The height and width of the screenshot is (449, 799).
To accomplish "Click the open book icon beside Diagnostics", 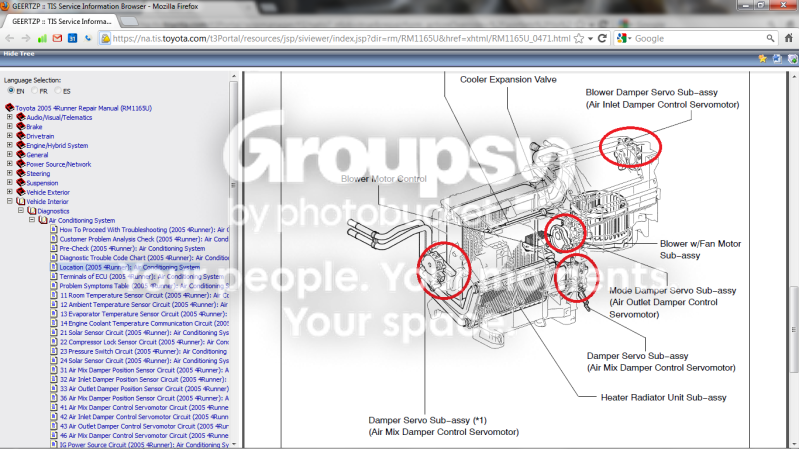I will (x=32, y=211).
